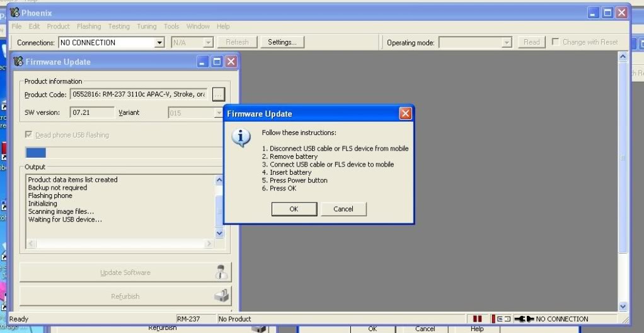Click the Phoenix app icon in title bar

14,13
